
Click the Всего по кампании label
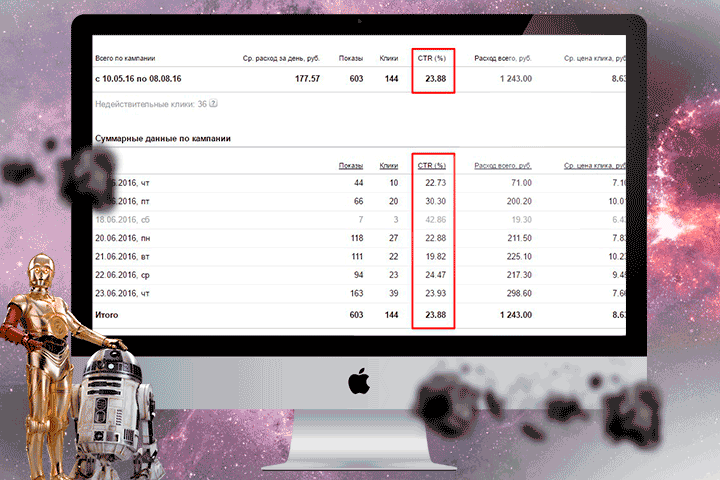(x=125, y=58)
